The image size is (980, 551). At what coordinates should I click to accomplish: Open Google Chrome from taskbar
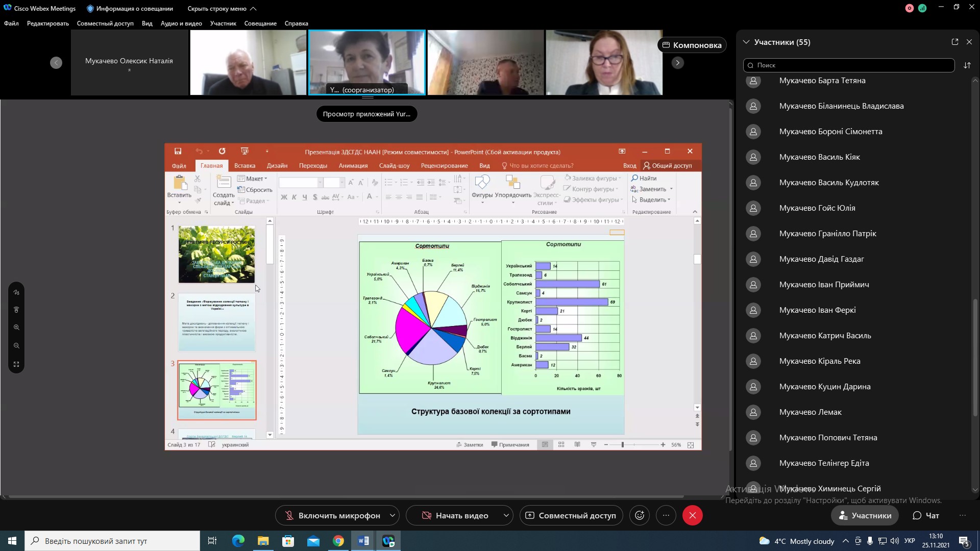338,541
